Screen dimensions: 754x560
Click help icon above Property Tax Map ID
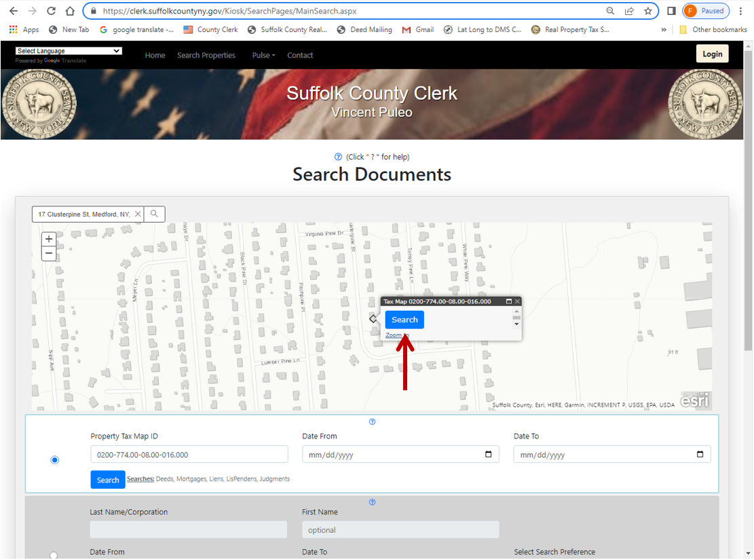372,422
